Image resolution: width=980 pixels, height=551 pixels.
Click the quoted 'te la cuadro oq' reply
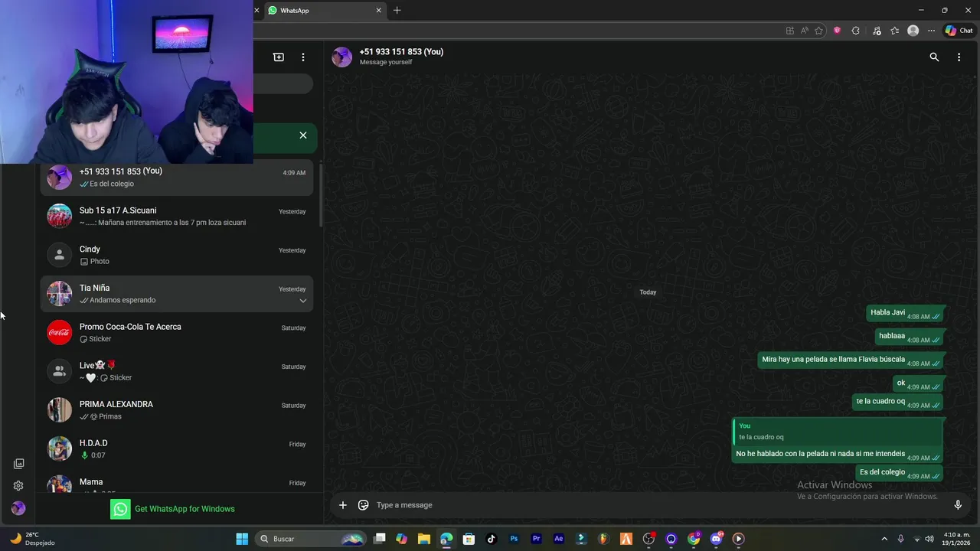tap(838, 432)
